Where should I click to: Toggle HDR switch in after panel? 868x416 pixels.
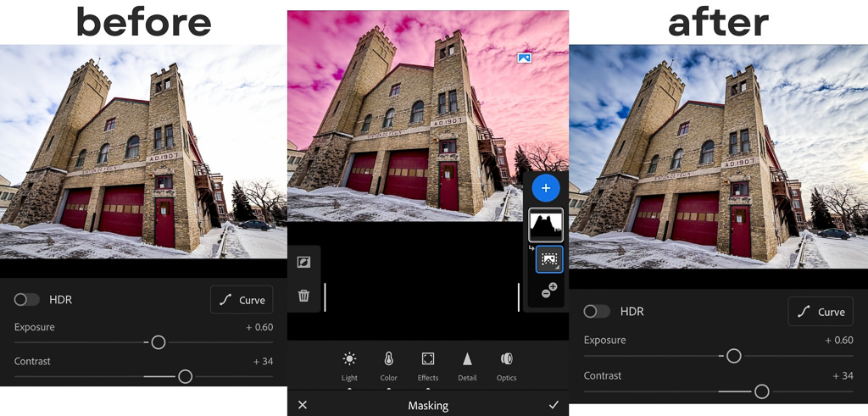click(x=597, y=312)
